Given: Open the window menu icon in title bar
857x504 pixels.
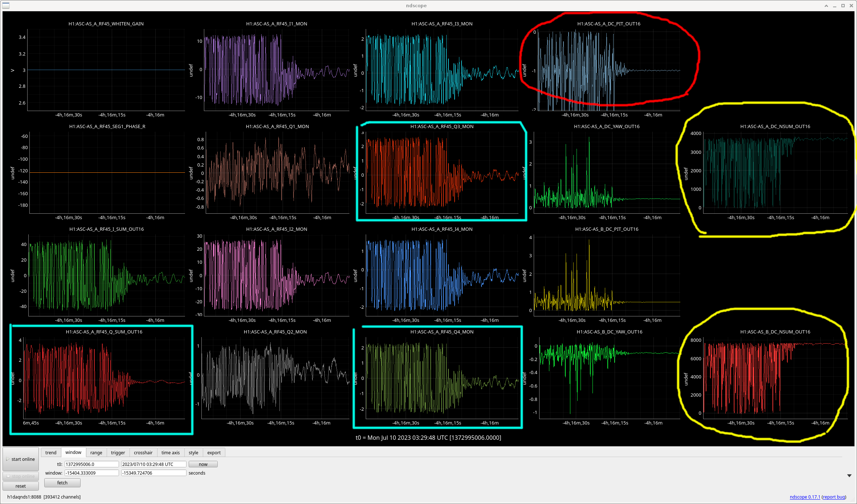Looking at the screenshot, I should coord(6,5).
